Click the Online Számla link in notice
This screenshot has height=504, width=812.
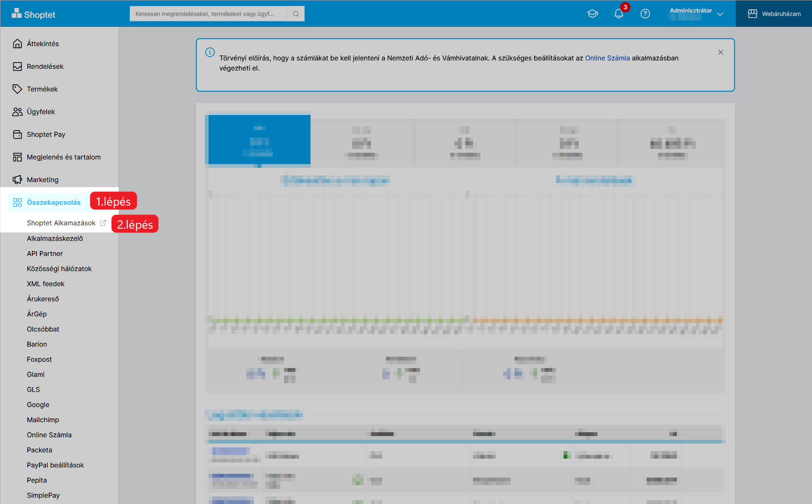click(x=607, y=58)
